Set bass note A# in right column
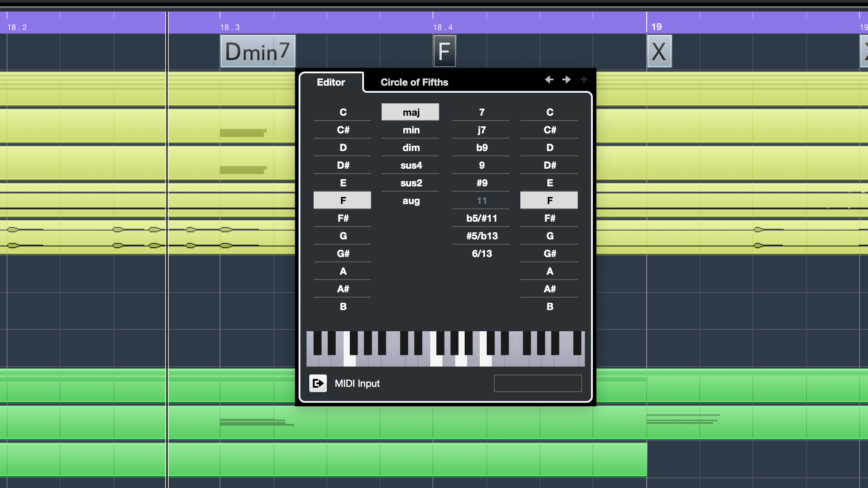This screenshot has height=488, width=868. [x=550, y=289]
